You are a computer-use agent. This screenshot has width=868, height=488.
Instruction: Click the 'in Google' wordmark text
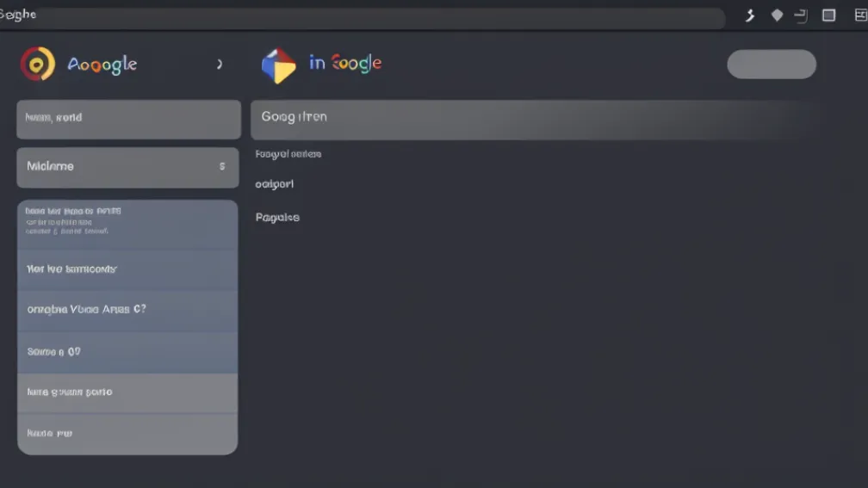point(345,63)
